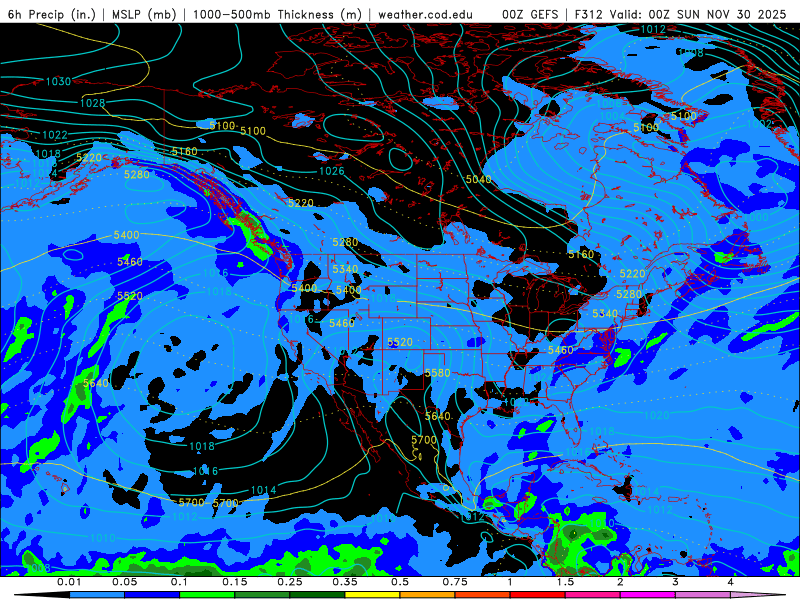The width and height of the screenshot is (800, 600).
Task: Click the dark blue 0.05 legend swatch
Action: tap(152, 595)
